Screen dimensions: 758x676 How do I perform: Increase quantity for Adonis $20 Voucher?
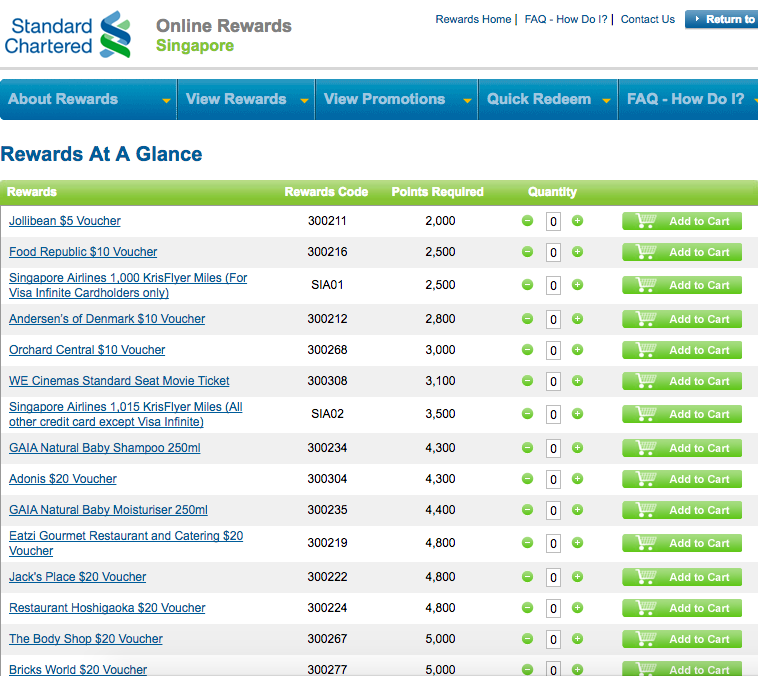pos(577,479)
